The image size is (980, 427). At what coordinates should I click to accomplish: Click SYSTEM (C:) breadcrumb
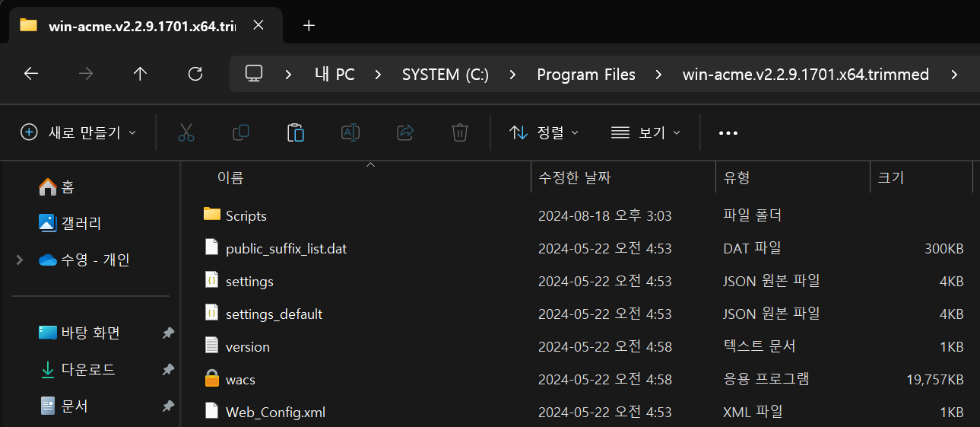[x=446, y=75]
